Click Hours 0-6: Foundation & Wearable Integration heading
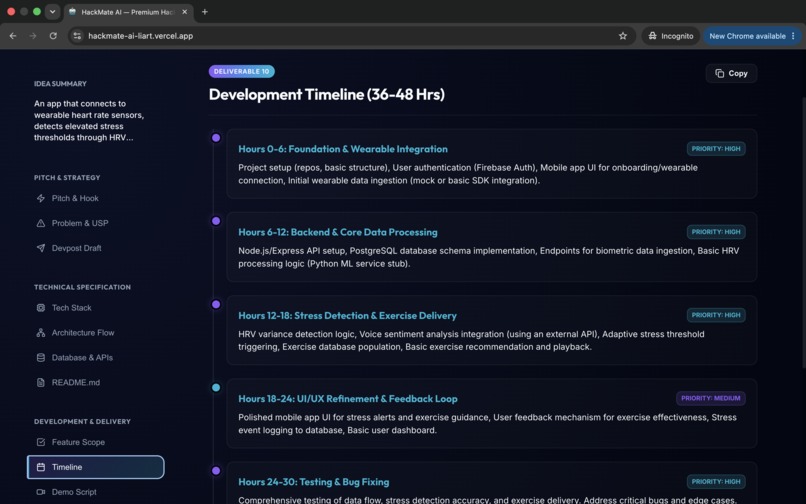This screenshot has width=806, height=504. (x=343, y=149)
